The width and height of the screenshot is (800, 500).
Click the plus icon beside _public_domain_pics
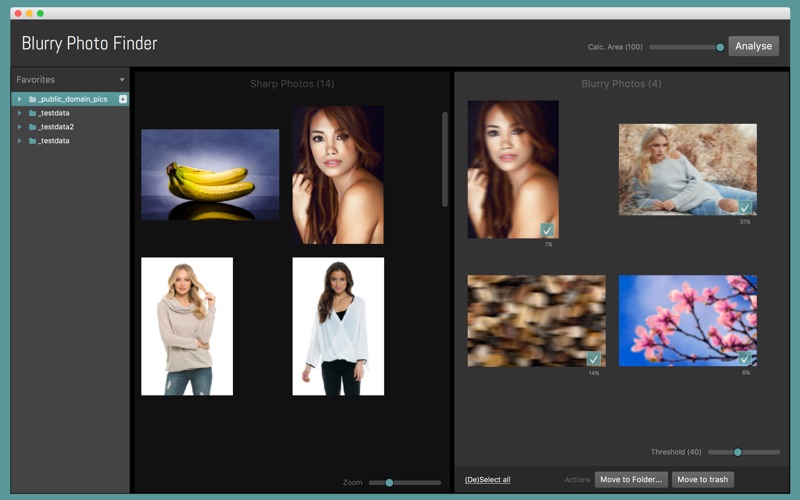pos(123,99)
